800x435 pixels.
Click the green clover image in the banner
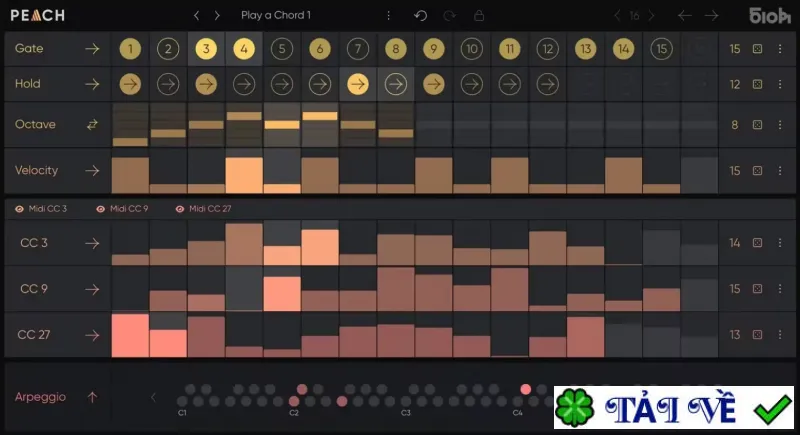click(574, 408)
